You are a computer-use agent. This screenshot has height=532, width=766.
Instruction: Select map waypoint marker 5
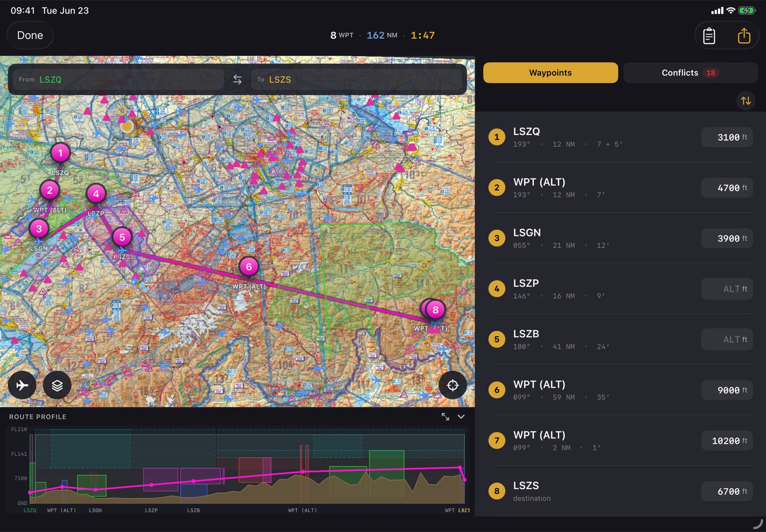click(122, 237)
